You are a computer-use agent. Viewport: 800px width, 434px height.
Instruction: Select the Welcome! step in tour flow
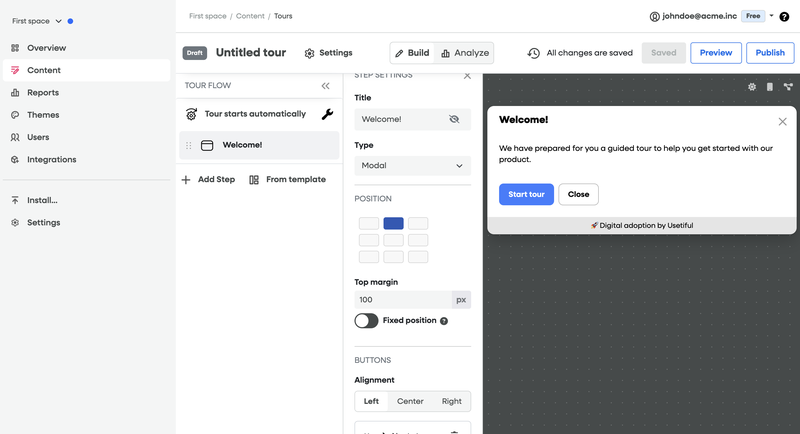point(259,145)
